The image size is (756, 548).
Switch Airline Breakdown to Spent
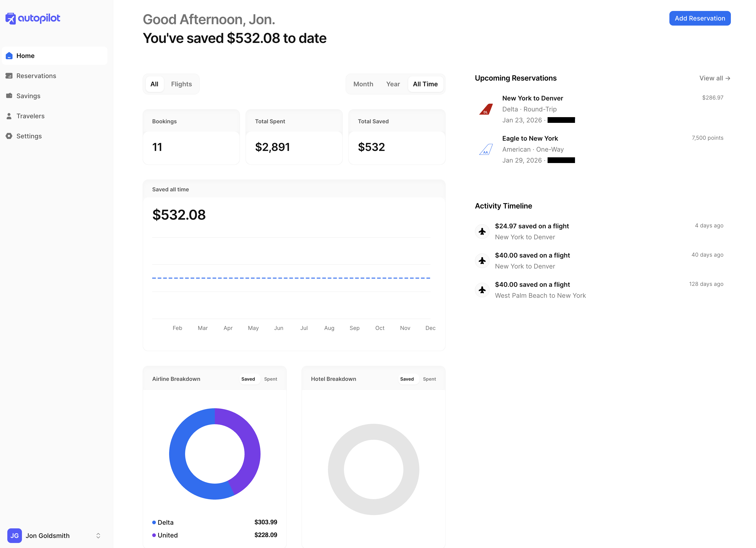click(270, 379)
